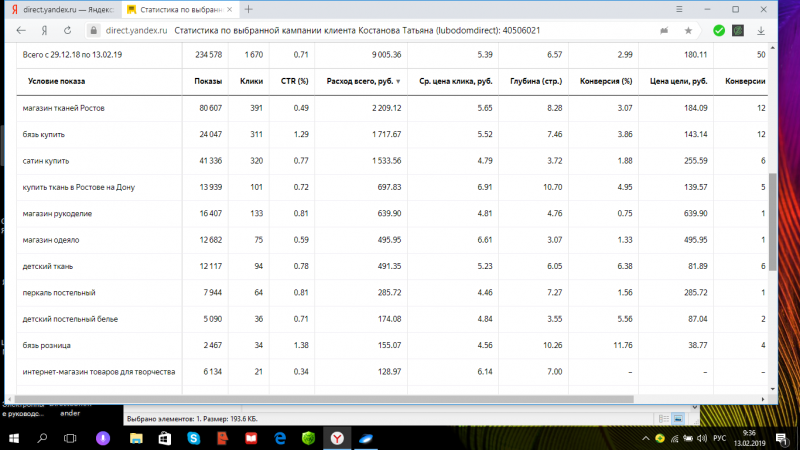This screenshot has height=450, width=800.
Task: Click the reader mode icon in address bar
Action: click(664, 31)
